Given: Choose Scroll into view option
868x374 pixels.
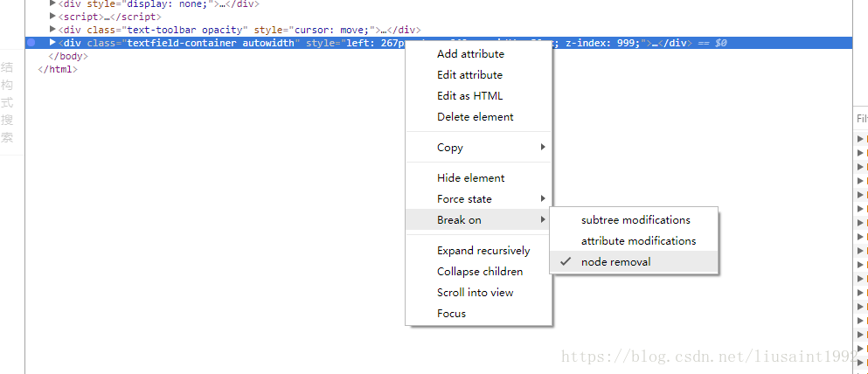Looking at the screenshot, I should (x=479, y=293).
